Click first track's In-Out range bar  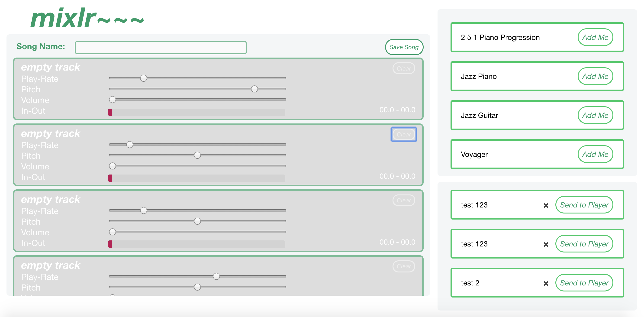196,112
